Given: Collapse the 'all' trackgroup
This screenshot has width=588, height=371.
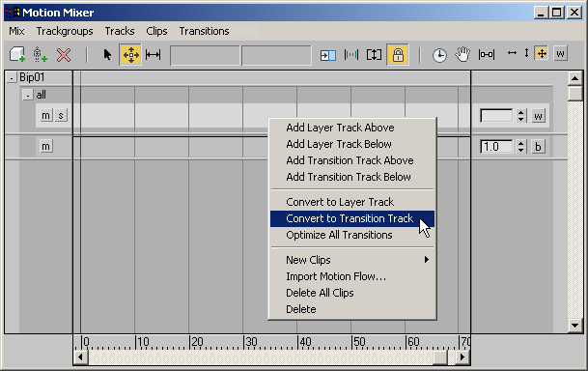Looking at the screenshot, I should click(27, 95).
